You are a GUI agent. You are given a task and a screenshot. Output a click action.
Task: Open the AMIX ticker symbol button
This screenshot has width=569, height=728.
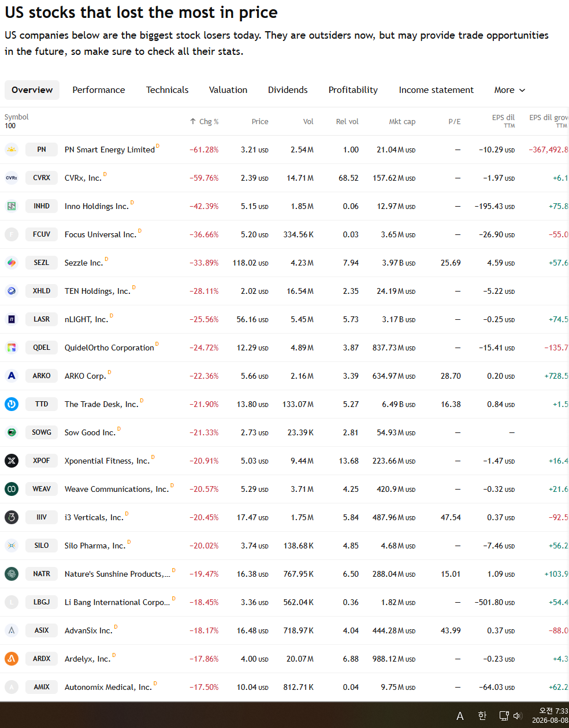coord(42,687)
